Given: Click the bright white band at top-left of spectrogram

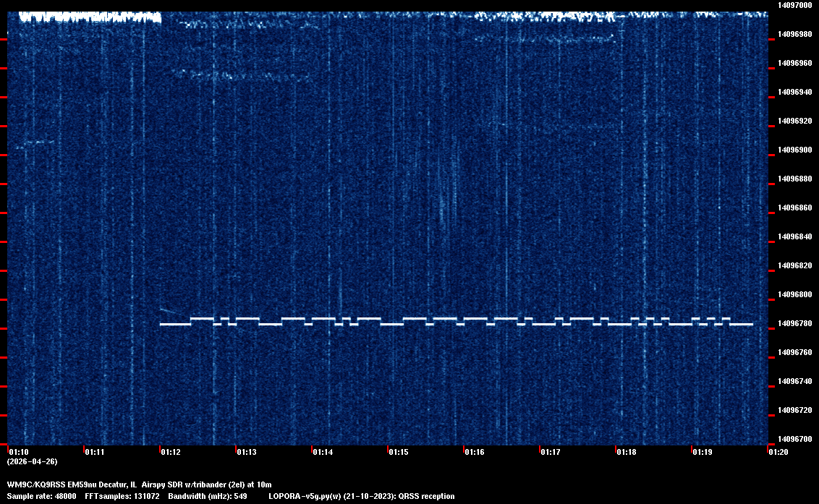Looking at the screenshot, I should pos(89,17).
